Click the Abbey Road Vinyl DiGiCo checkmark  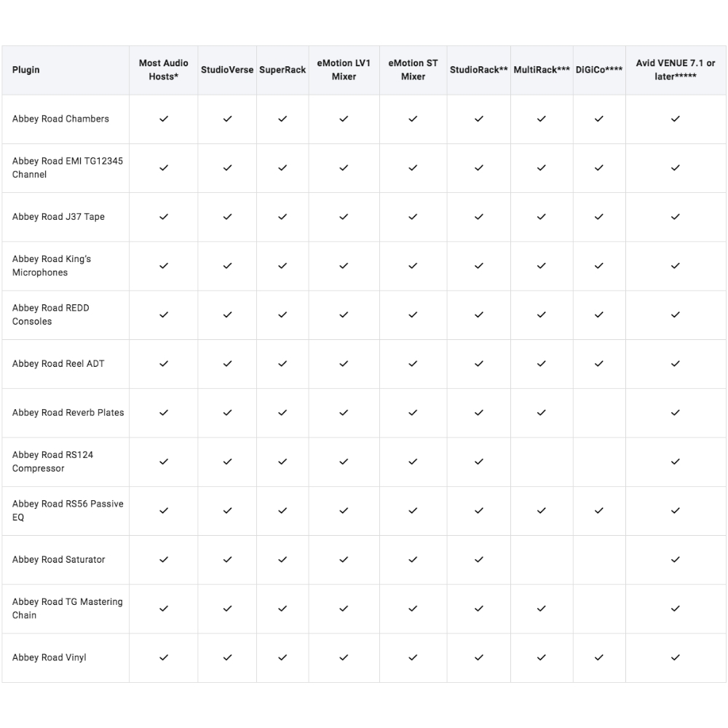[599, 657]
